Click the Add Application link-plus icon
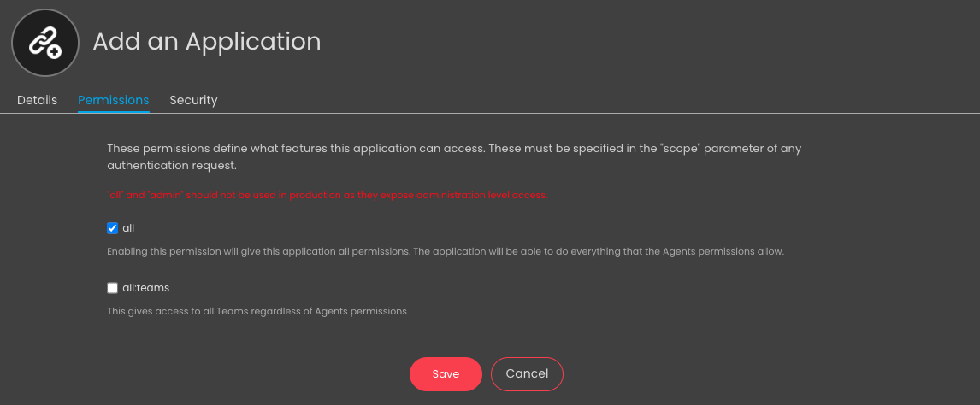The height and width of the screenshot is (405, 980). [x=45, y=43]
